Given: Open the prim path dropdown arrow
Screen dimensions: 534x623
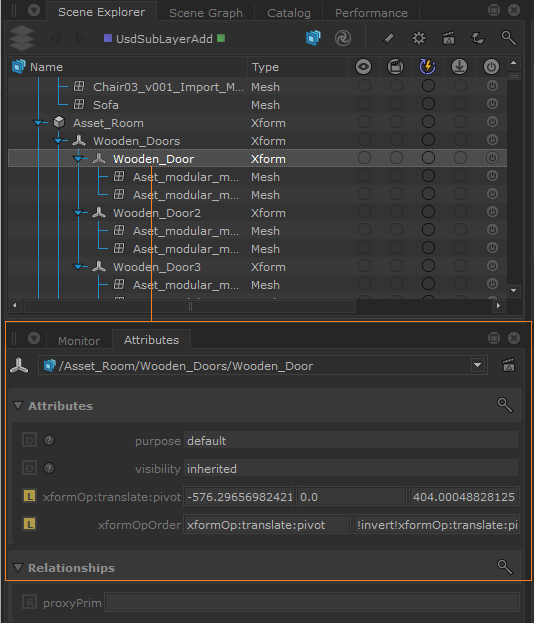Looking at the screenshot, I should pyautogui.click(x=478, y=365).
